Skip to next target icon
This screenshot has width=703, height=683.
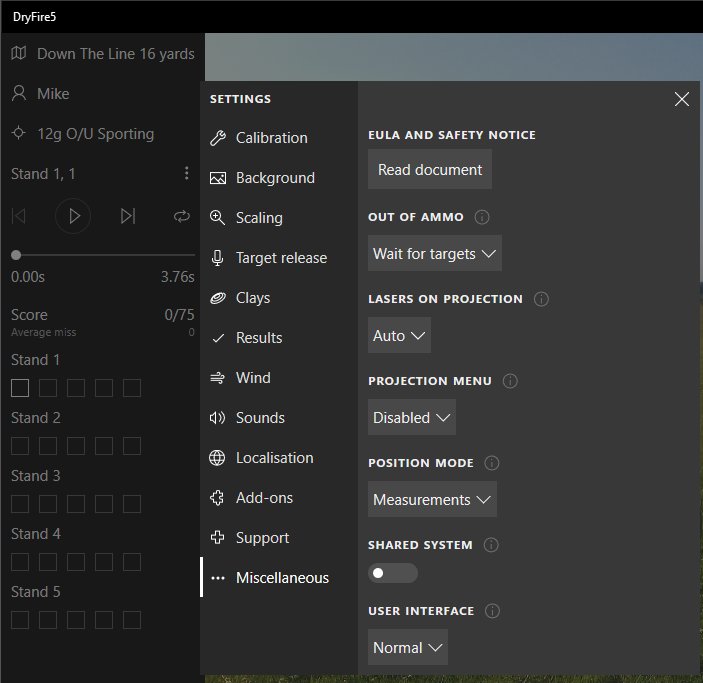point(127,216)
